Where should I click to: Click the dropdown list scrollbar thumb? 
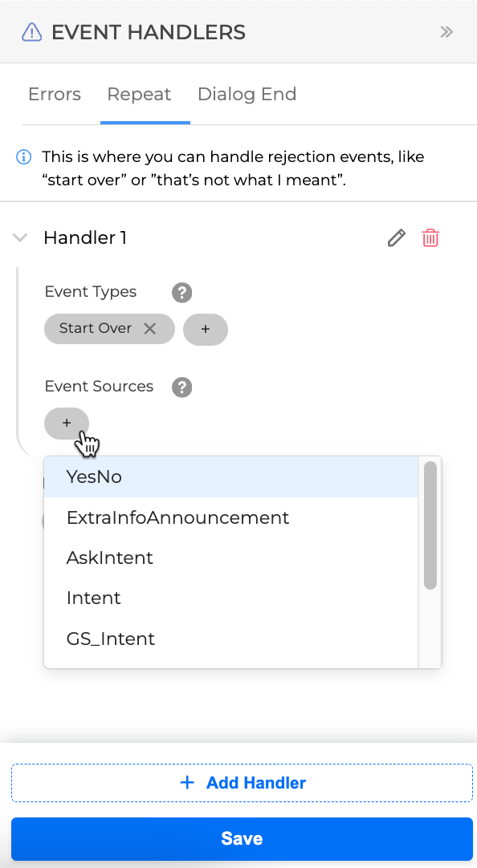coord(430,525)
